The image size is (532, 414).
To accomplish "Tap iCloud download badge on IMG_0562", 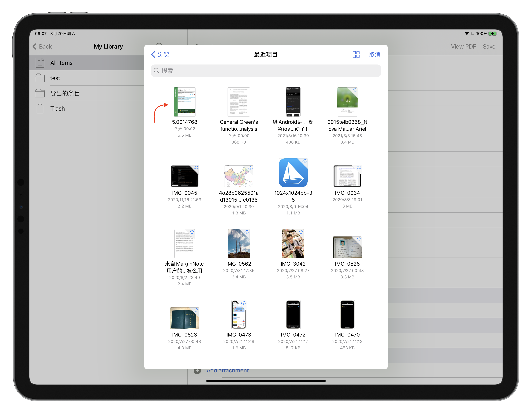I will point(247,232).
